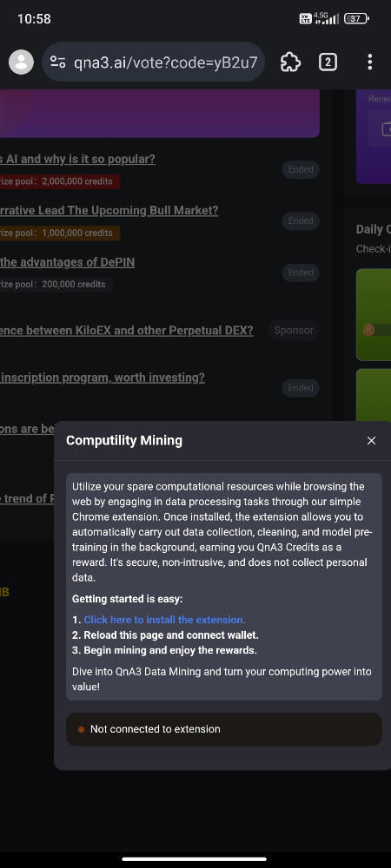The width and height of the screenshot is (391, 868).
Task: Open the advantages of DePIN question
Action: (68, 262)
